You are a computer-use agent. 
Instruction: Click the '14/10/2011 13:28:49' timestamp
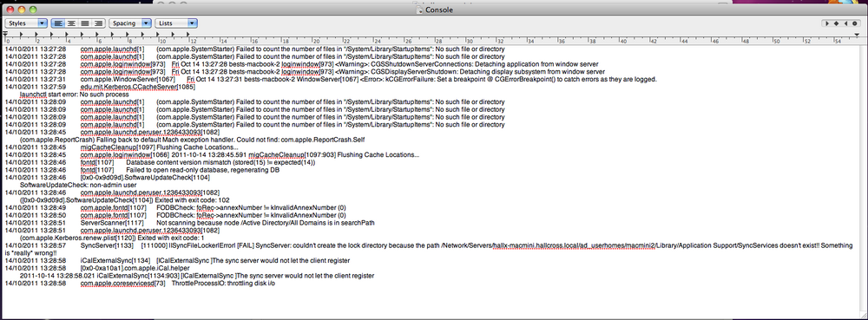coord(36,208)
